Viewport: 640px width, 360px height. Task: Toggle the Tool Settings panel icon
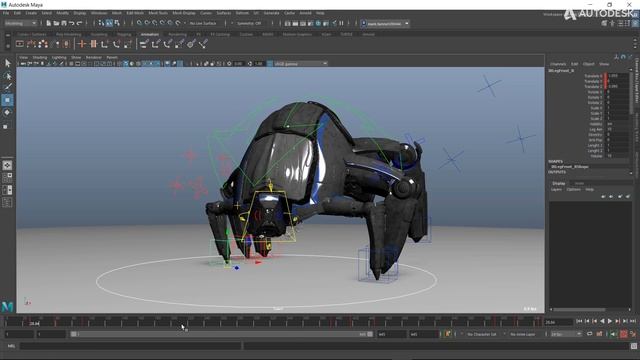pos(627,24)
